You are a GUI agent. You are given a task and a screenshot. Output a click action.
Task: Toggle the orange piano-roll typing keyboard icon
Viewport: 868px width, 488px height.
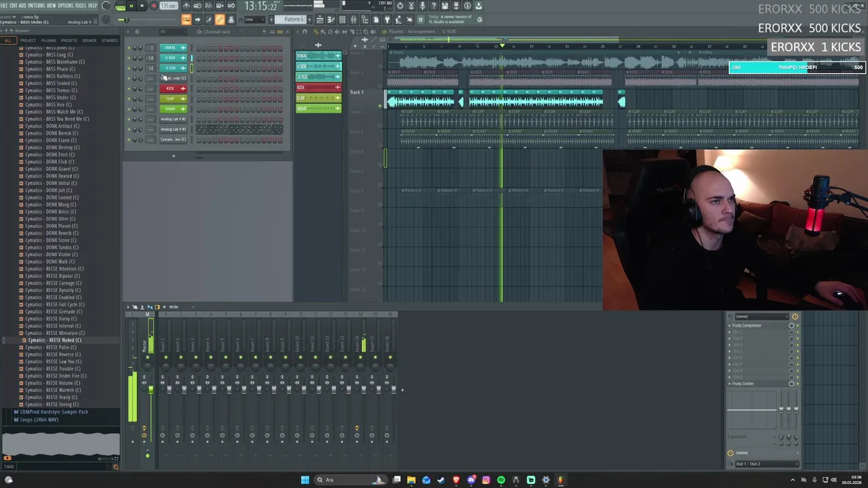coord(186,19)
